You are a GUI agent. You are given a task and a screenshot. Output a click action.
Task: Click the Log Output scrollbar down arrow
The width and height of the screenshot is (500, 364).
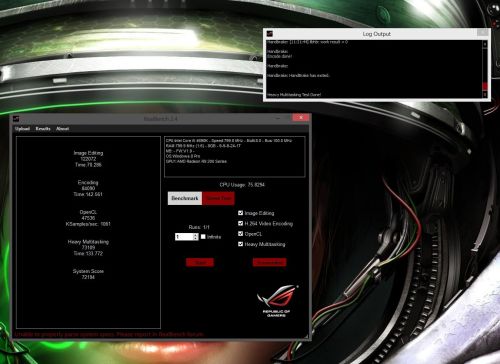(x=485, y=95)
